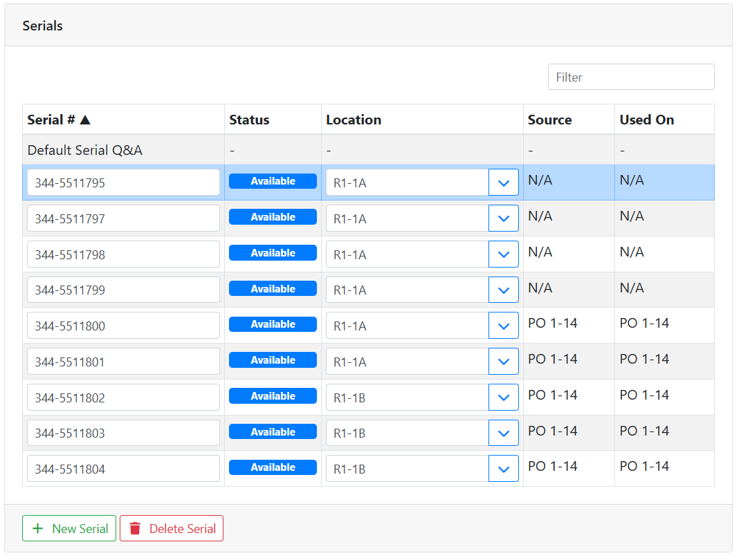Click into the Filter text field

click(630, 77)
